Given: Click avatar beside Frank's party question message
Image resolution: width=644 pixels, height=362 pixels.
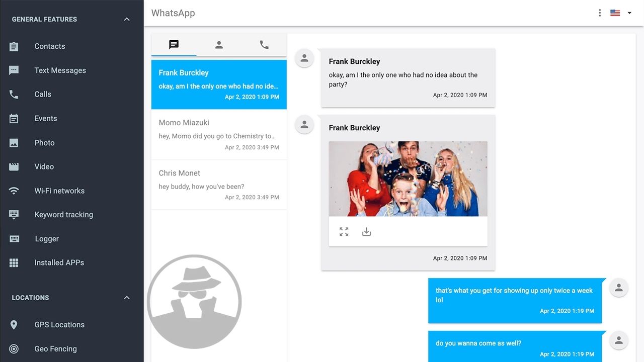Looking at the screenshot, I should (x=304, y=58).
